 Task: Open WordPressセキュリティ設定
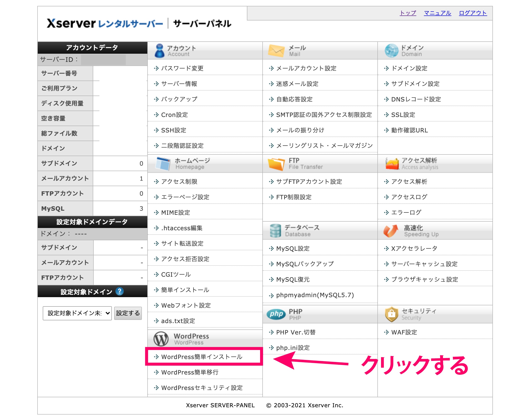pos(202,388)
